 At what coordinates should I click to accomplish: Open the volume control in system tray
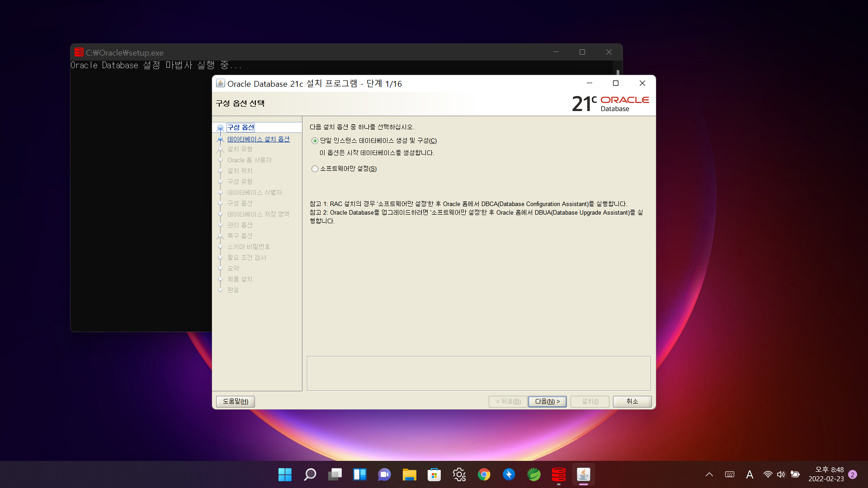781,474
